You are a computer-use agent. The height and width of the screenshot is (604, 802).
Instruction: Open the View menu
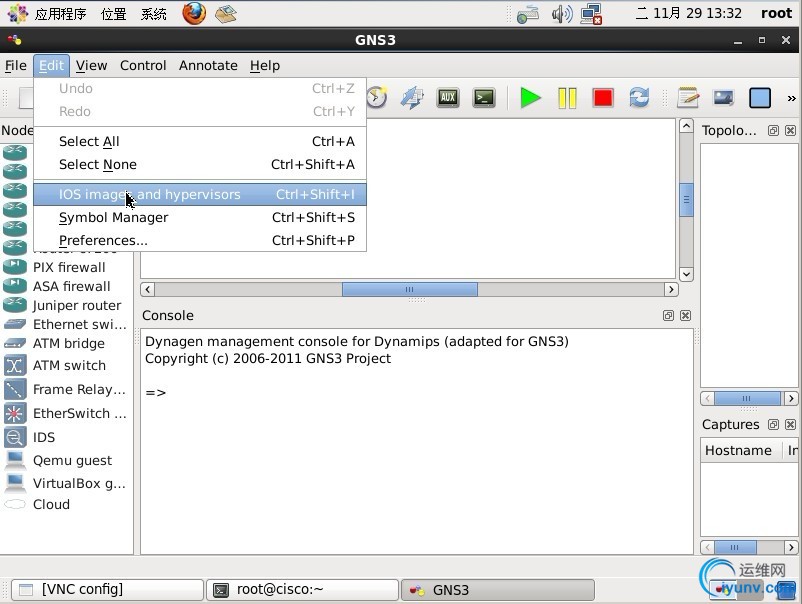[x=92, y=65]
